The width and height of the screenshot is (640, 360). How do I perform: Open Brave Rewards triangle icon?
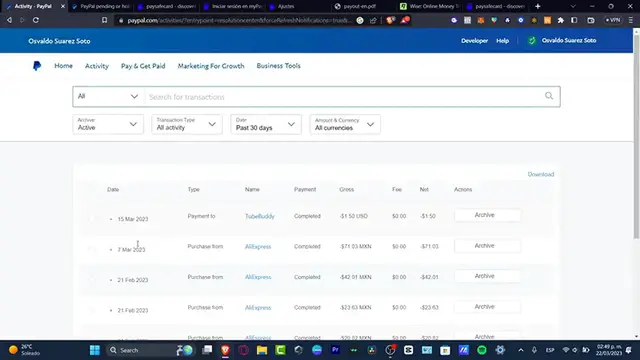[x=404, y=20]
